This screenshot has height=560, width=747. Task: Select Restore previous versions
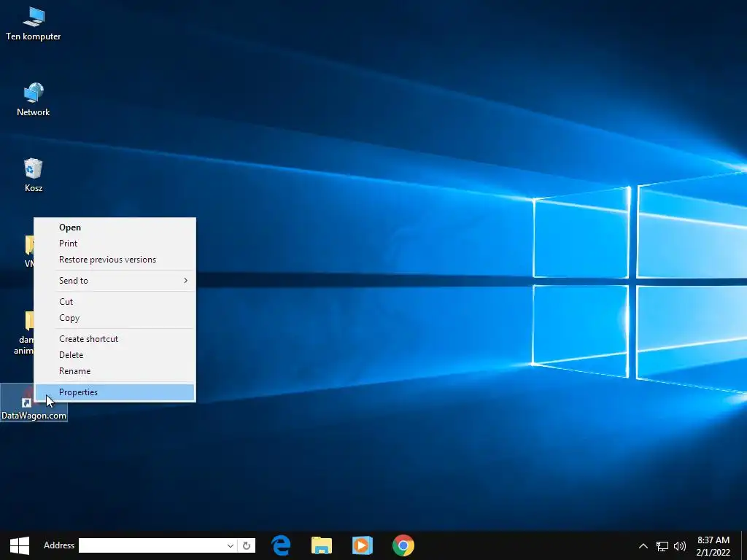coord(115,260)
